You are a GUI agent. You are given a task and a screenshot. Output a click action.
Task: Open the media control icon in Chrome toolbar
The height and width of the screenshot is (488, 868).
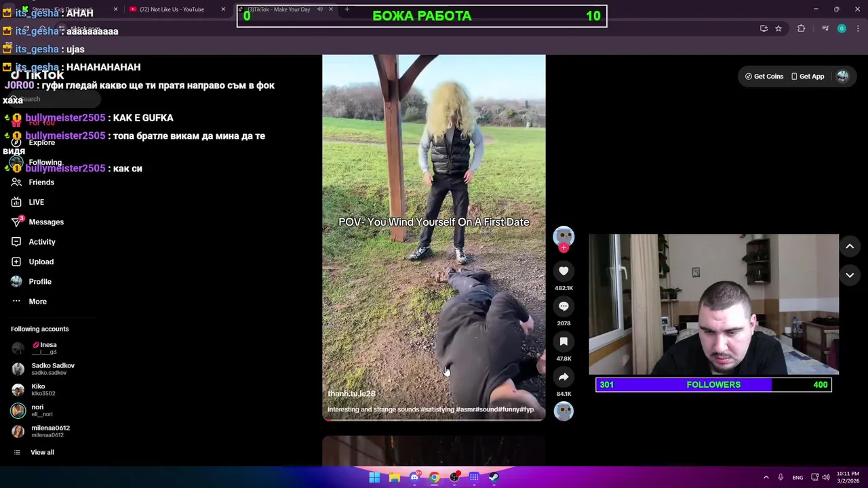click(825, 28)
